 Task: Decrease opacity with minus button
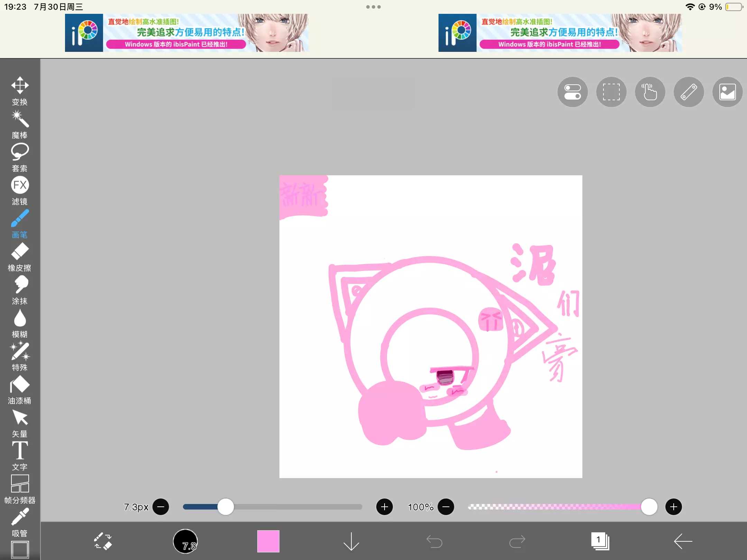(x=446, y=507)
